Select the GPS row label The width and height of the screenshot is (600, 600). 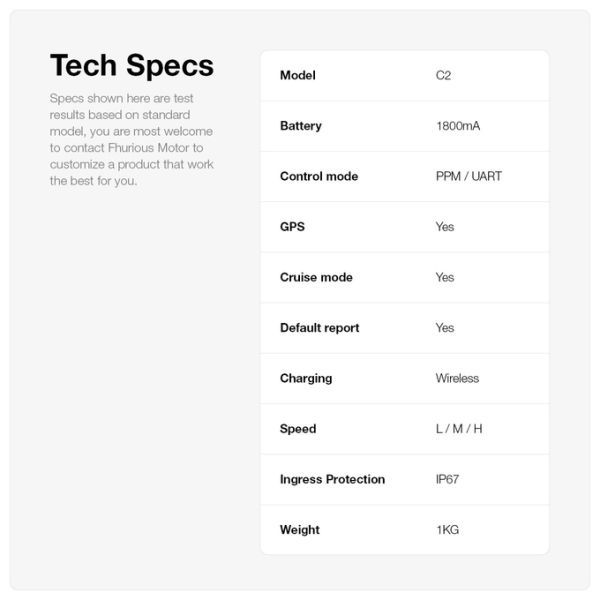click(x=292, y=227)
